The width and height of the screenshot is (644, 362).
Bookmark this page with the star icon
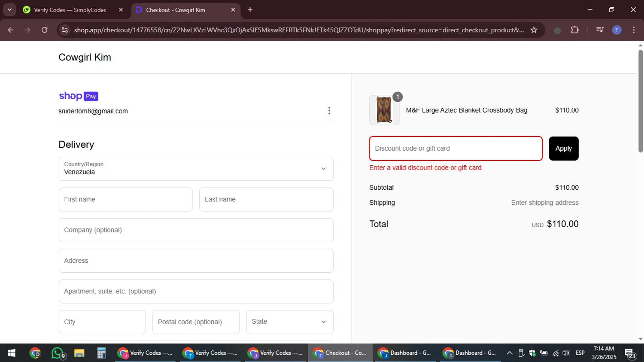click(534, 30)
